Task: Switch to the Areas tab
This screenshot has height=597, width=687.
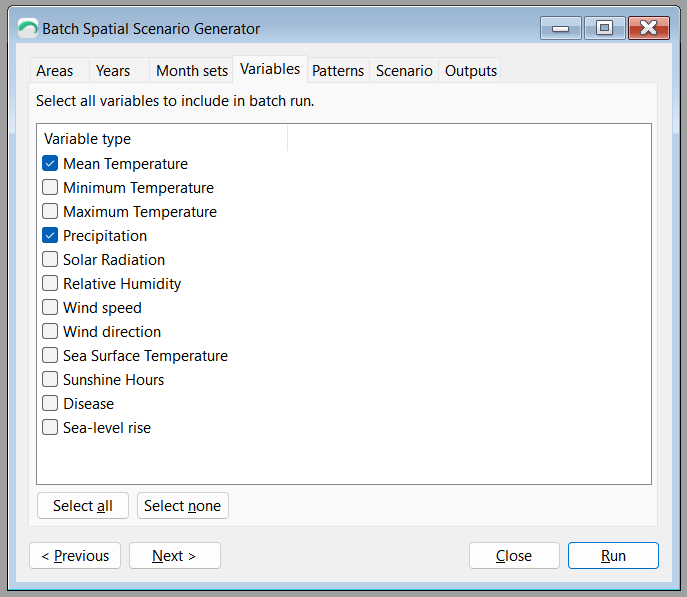Action: tap(55, 71)
